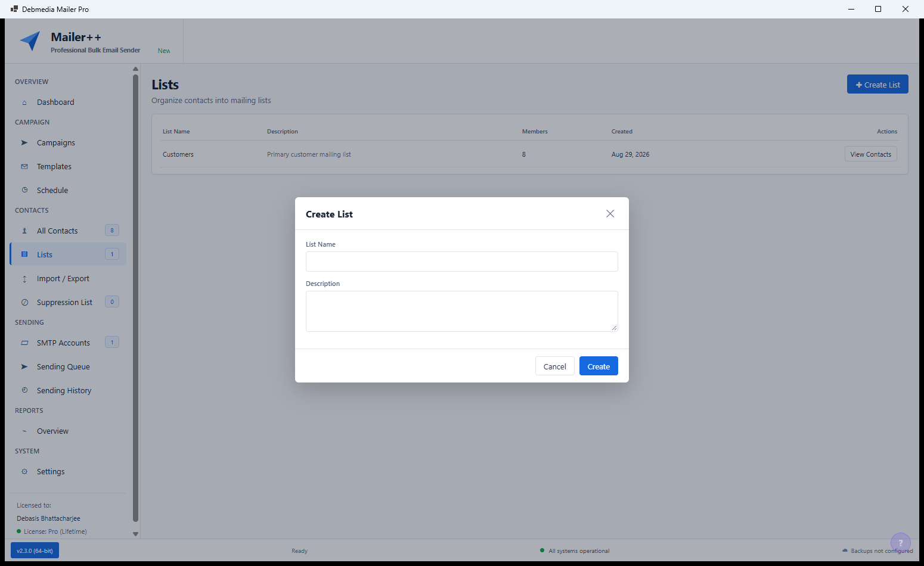This screenshot has width=924, height=566.
Task: Click the Mailer++ paper plane logo
Action: [x=30, y=41]
